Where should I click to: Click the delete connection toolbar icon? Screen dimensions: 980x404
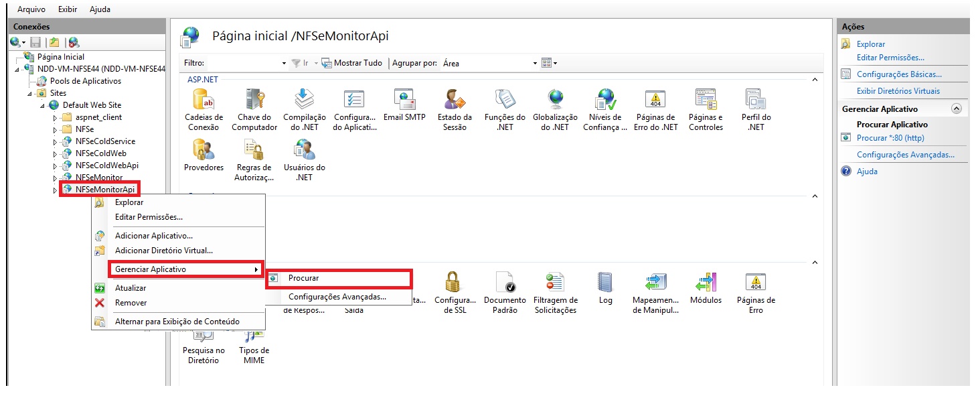click(74, 42)
